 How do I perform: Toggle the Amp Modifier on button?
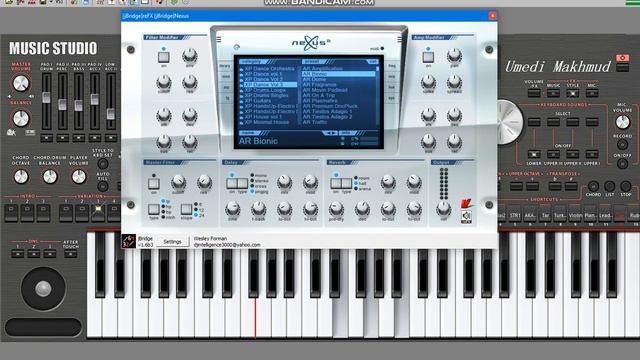point(428,57)
